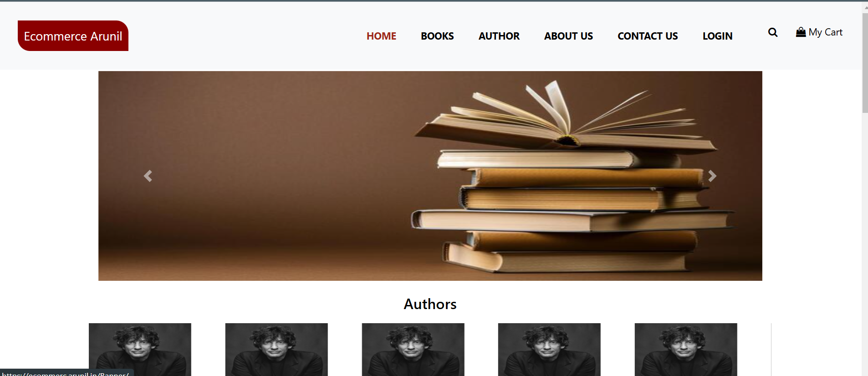868x376 pixels.
Task: Go to previous banner slide arrow
Action: [x=148, y=176]
